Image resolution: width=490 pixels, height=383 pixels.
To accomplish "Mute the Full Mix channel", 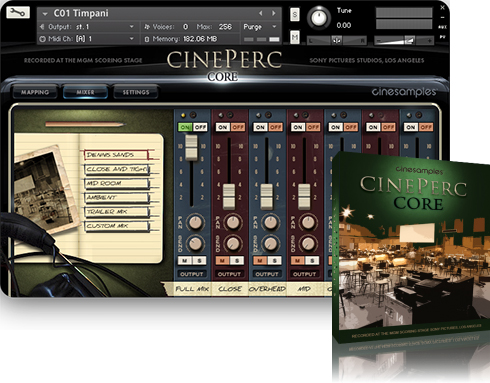I will tap(185, 261).
